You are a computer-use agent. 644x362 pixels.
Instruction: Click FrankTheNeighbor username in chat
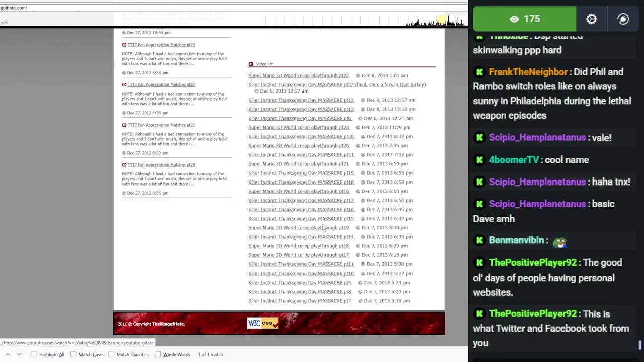point(528,72)
